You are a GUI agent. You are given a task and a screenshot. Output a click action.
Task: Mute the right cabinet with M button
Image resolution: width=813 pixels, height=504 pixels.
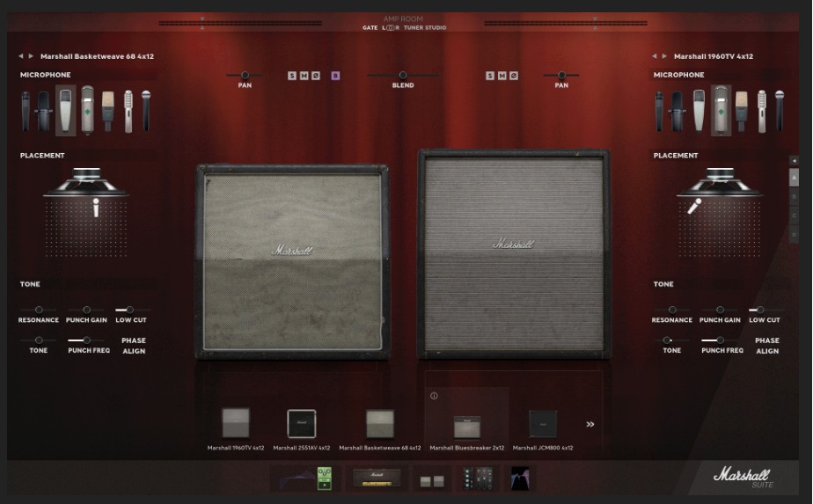(502, 76)
